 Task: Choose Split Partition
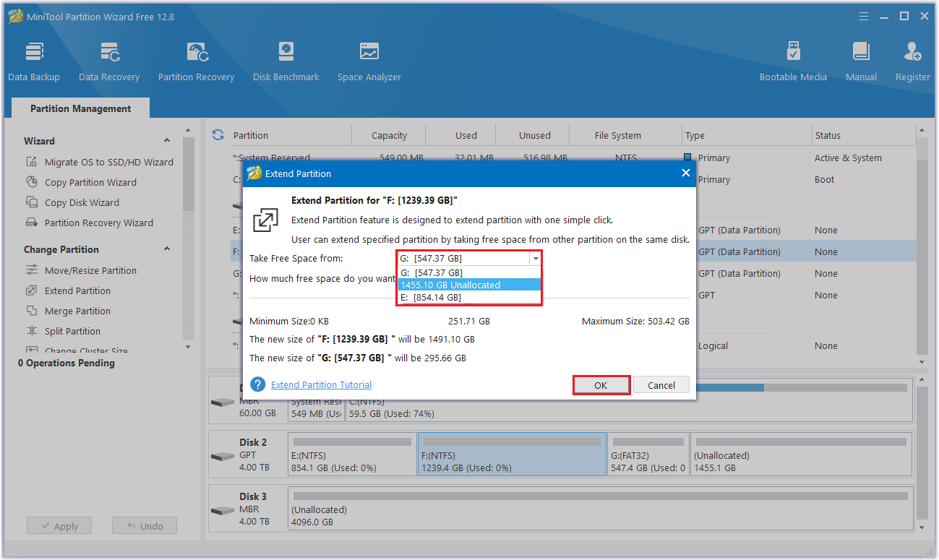[63, 331]
